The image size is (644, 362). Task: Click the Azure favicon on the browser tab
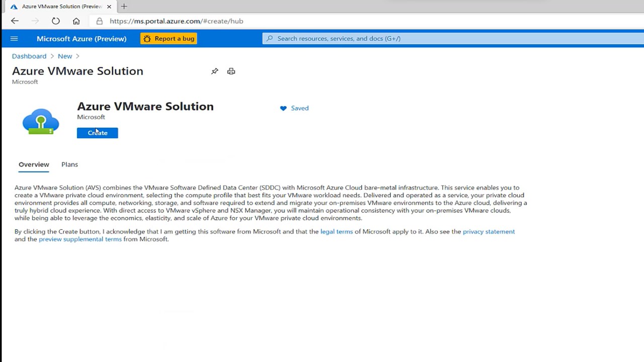[14, 7]
